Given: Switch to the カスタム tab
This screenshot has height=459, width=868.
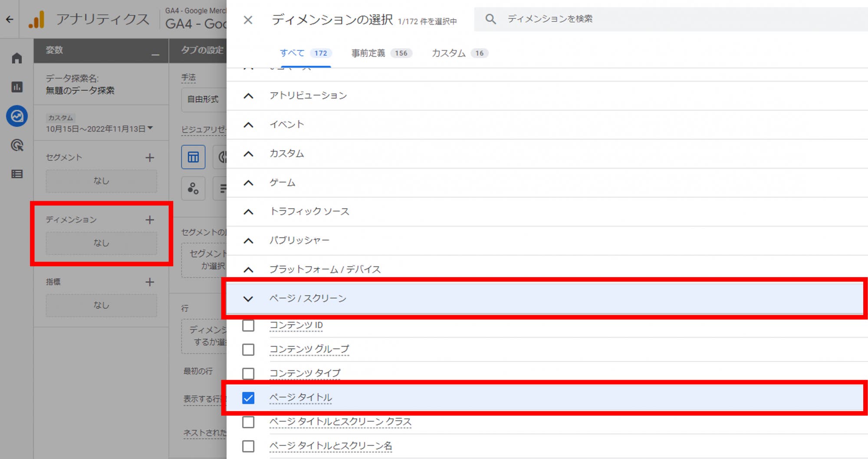Looking at the screenshot, I should pyautogui.click(x=448, y=53).
